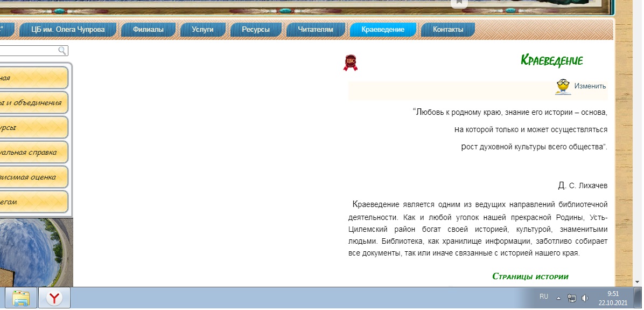644x310 pixels.
Task: Click the search magnifier icon
Action: [62, 51]
